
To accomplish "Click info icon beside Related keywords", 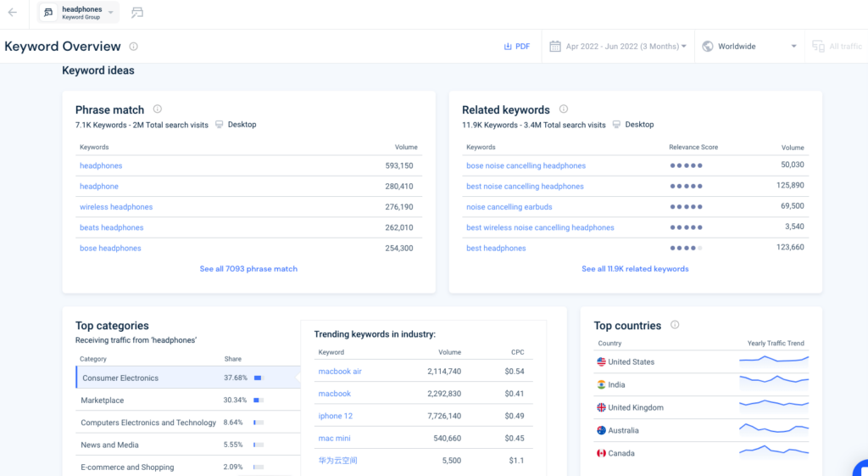I will [564, 109].
